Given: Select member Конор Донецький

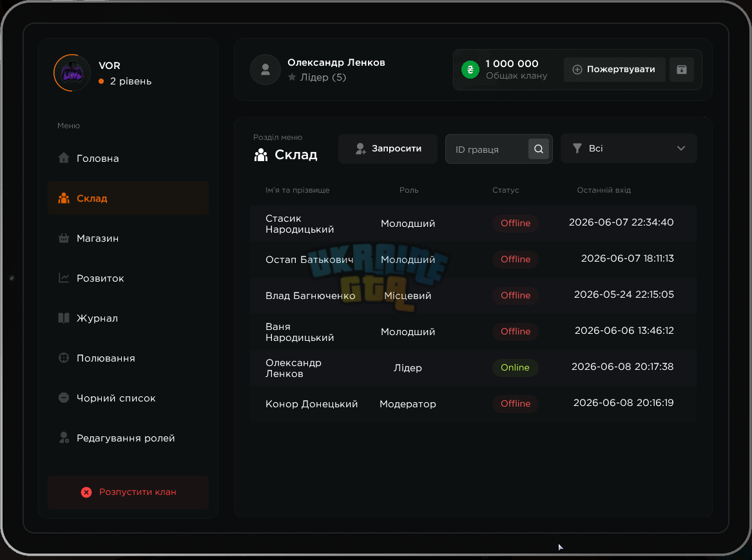Looking at the screenshot, I should [473, 404].
